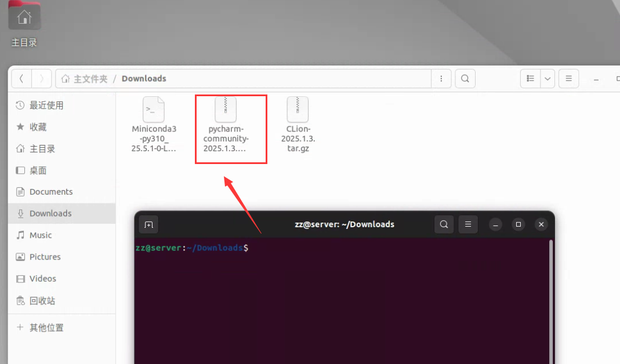Select the Miniconda3 installer file

coord(153,122)
